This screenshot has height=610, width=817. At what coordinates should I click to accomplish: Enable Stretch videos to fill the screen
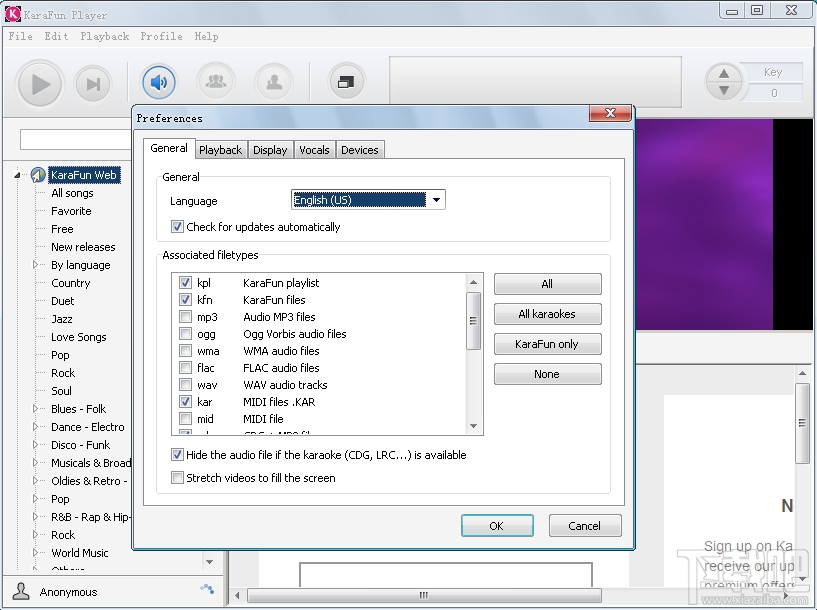[x=178, y=478]
